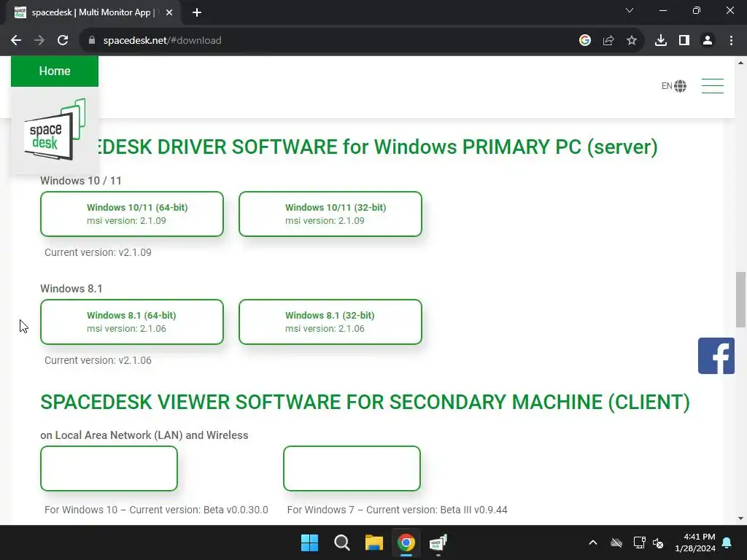Go back using the browser back arrow
Viewport: 747px width, 560px height.
[x=16, y=41]
